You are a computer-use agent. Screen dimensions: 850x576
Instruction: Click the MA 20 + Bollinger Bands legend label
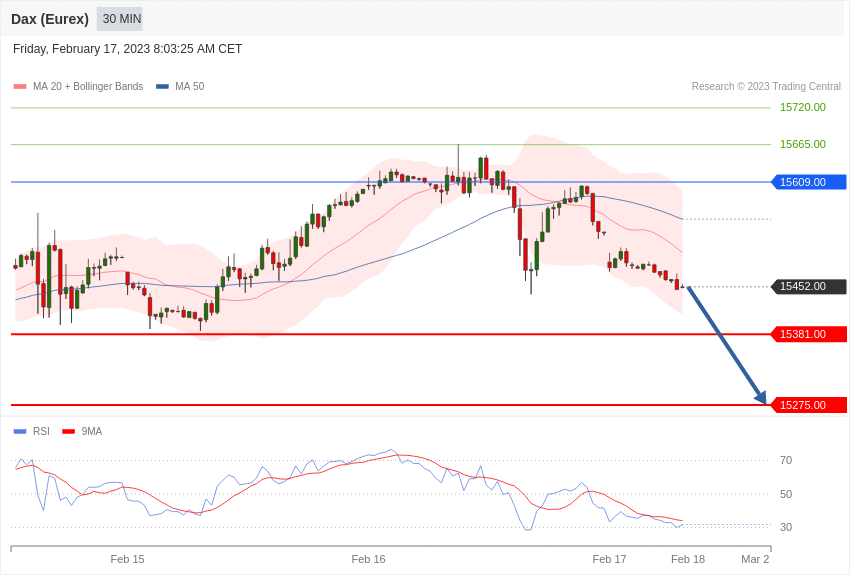click(88, 86)
